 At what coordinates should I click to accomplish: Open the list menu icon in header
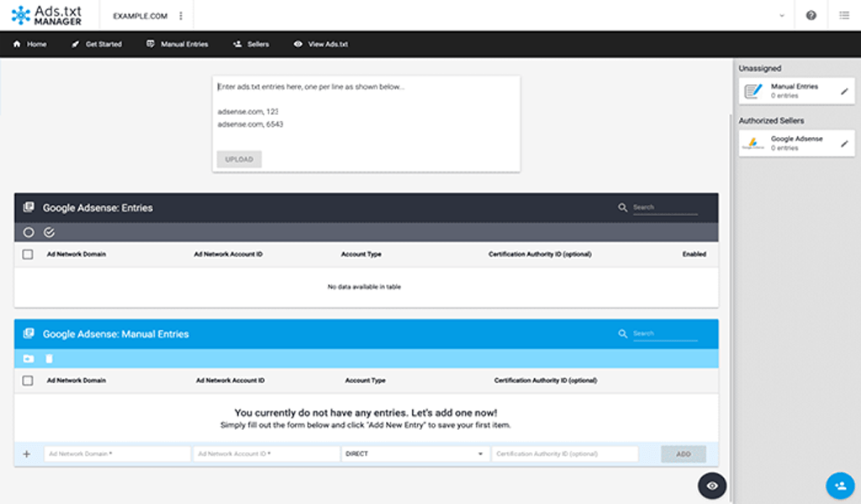(x=843, y=15)
